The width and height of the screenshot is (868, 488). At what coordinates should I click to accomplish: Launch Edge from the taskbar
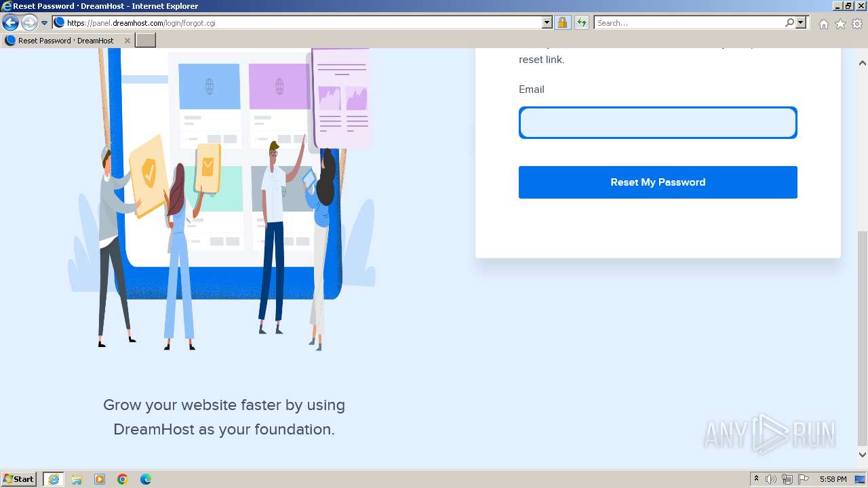click(x=146, y=479)
